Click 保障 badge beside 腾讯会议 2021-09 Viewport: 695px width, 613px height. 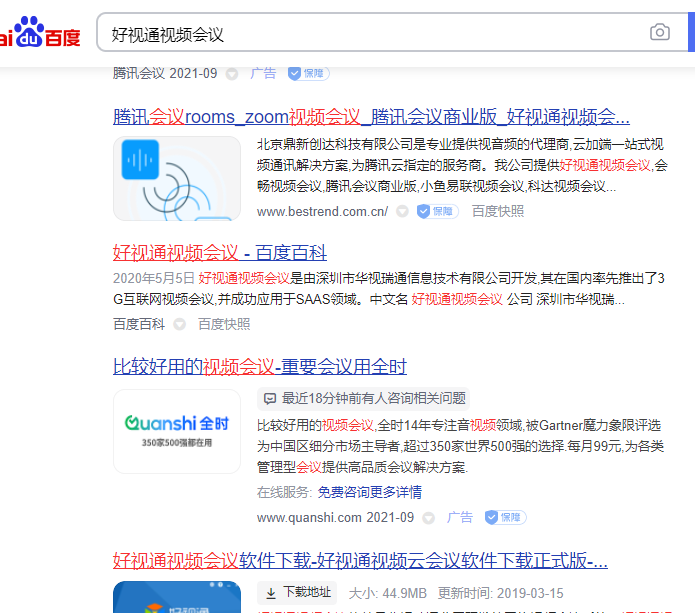(x=308, y=74)
